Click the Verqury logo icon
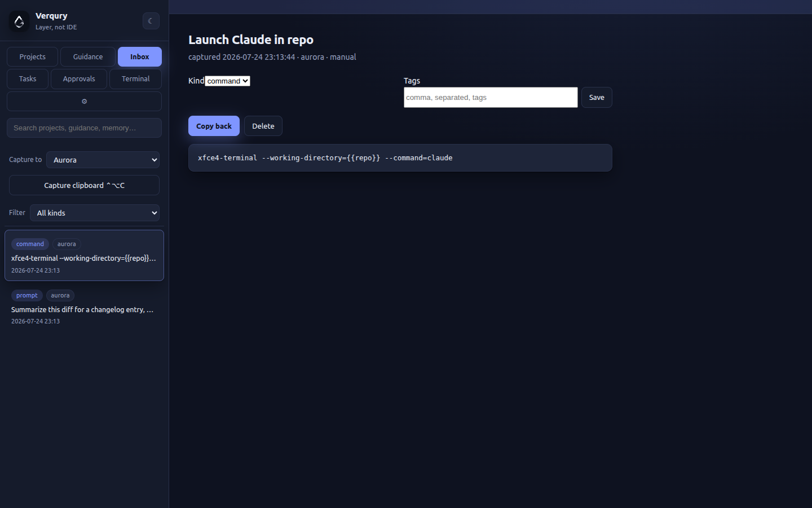The width and height of the screenshot is (812, 508). (19, 21)
